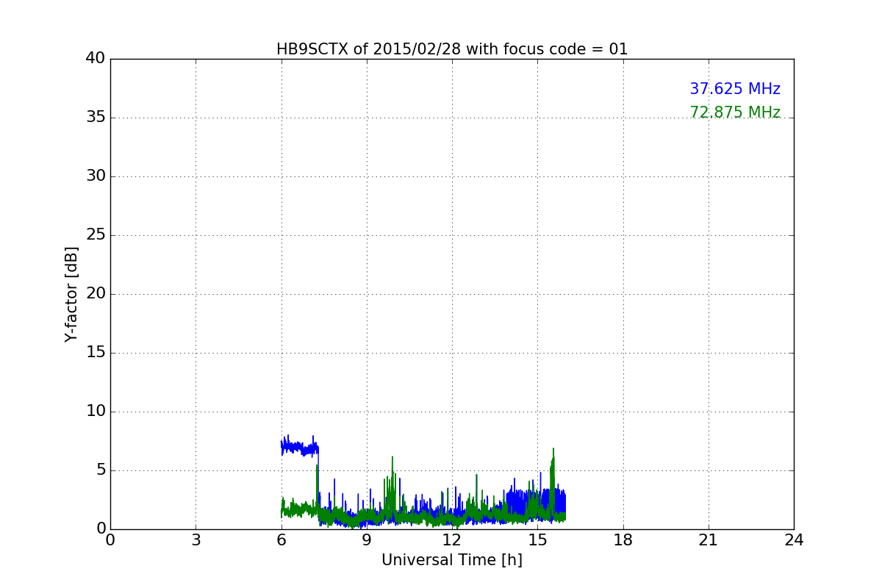
Task: Click the y-axis tick label '10'
Action: tap(96, 412)
